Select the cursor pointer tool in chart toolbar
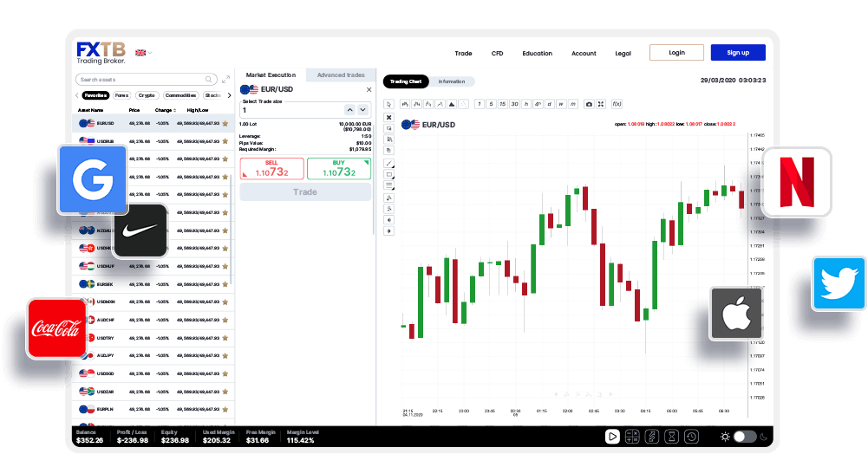This screenshot has width=868, height=454. tap(388, 104)
